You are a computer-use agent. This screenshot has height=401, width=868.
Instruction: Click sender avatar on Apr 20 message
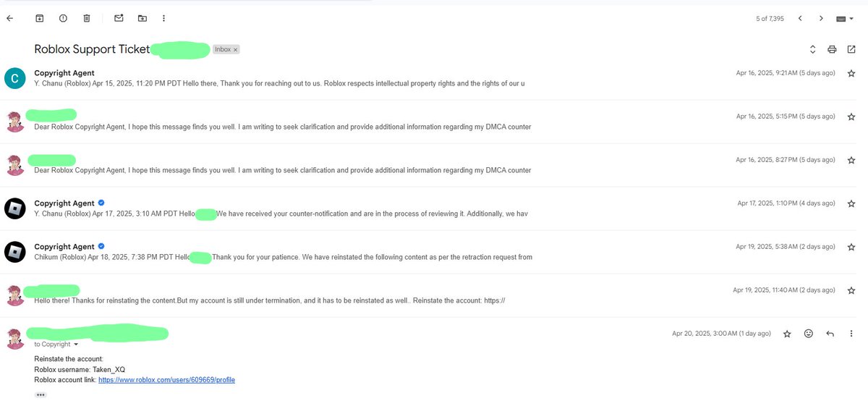tap(14, 339)
